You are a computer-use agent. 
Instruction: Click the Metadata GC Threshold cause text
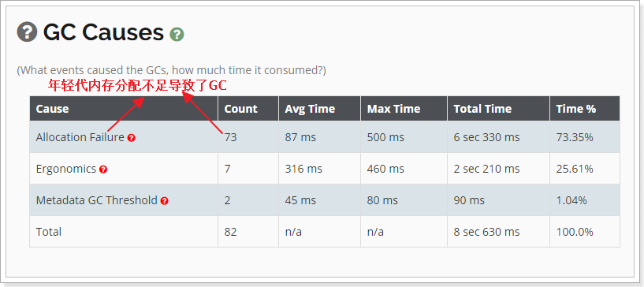[x=96, y=200]
